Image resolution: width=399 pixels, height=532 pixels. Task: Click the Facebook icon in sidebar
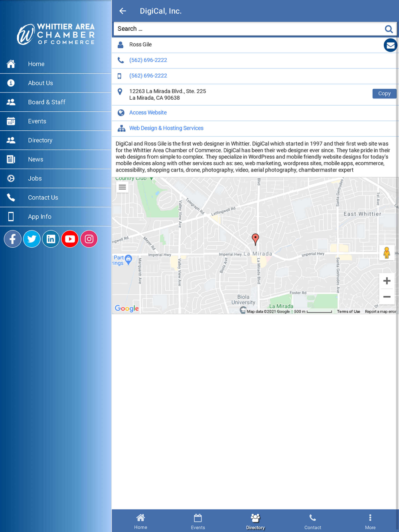(13, 239)
